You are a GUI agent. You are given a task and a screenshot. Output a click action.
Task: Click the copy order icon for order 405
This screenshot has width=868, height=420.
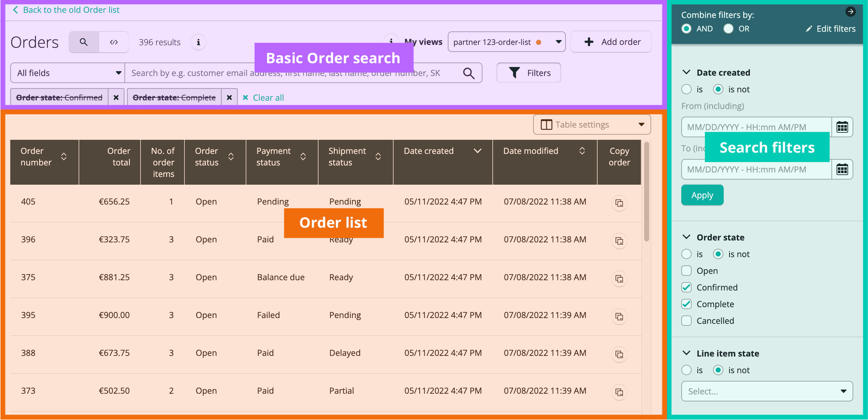point(619,203)
